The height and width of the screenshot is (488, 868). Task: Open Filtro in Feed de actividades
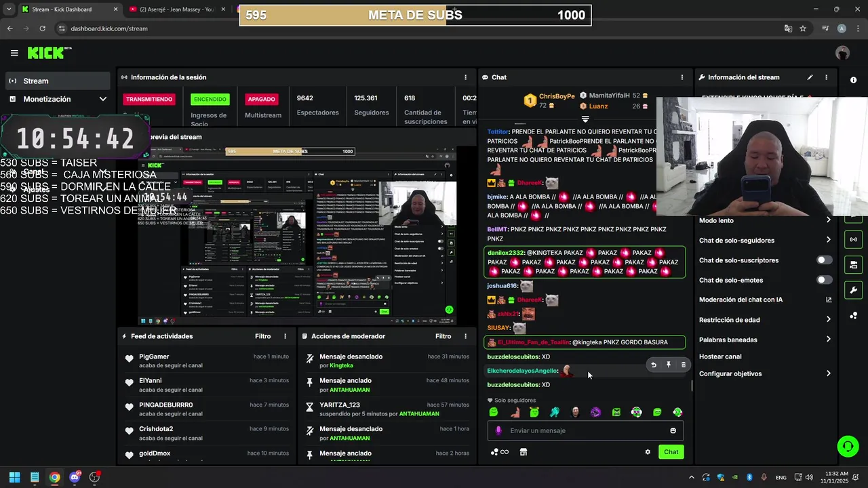[262, 336]
